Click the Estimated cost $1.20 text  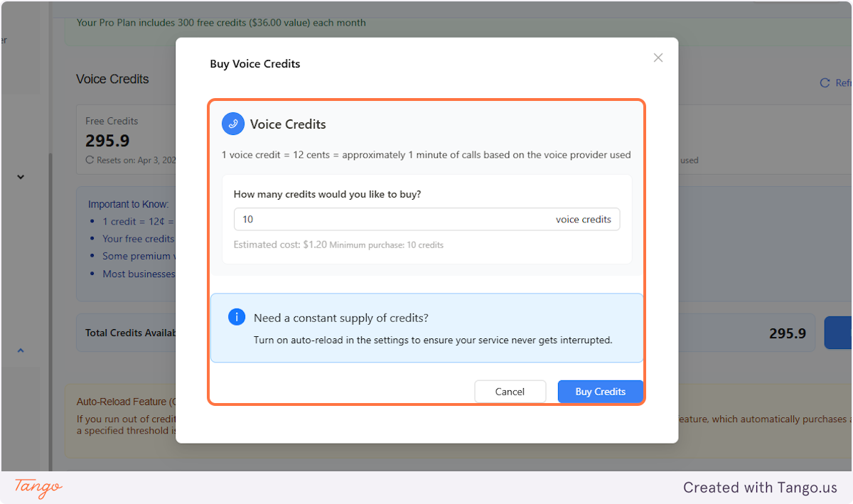coord(280,245)
